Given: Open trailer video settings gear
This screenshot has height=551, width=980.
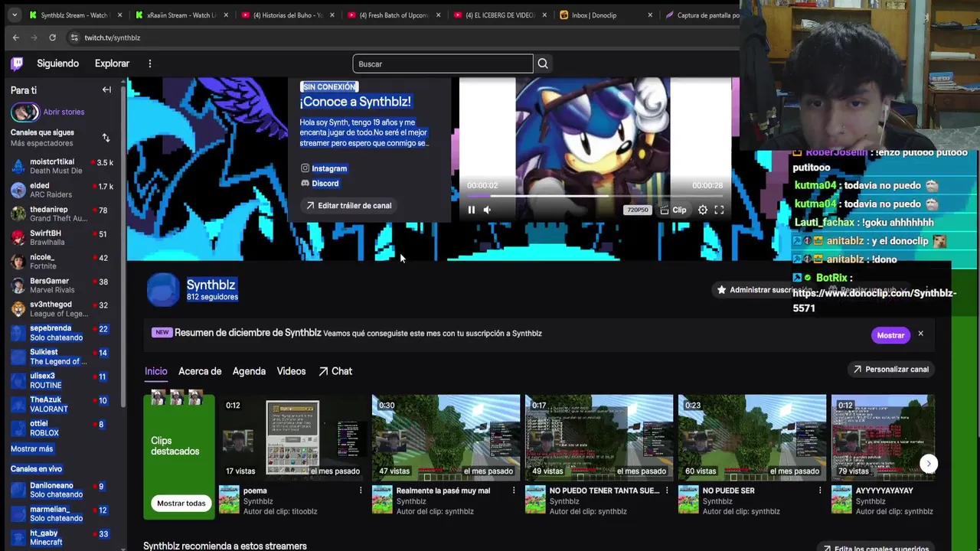Looking at the screenshot, I should tap(703, 210).
